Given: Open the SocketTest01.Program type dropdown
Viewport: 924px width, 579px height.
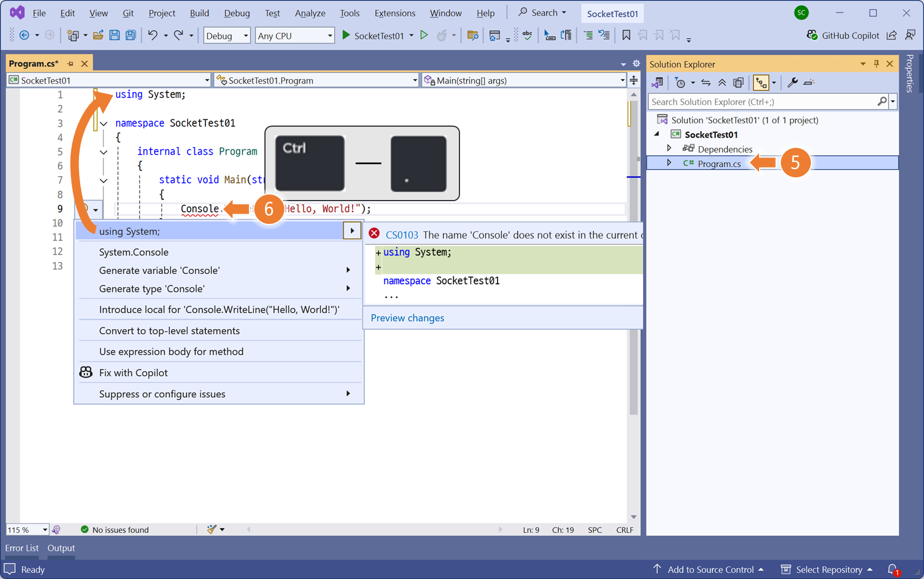Looking at the screenshot, I should [x=317, y=80].
